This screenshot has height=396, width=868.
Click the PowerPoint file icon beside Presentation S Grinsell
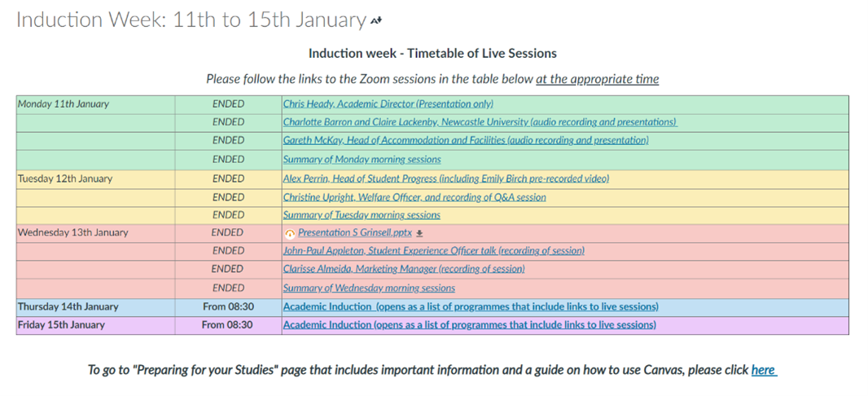(290, 233)
